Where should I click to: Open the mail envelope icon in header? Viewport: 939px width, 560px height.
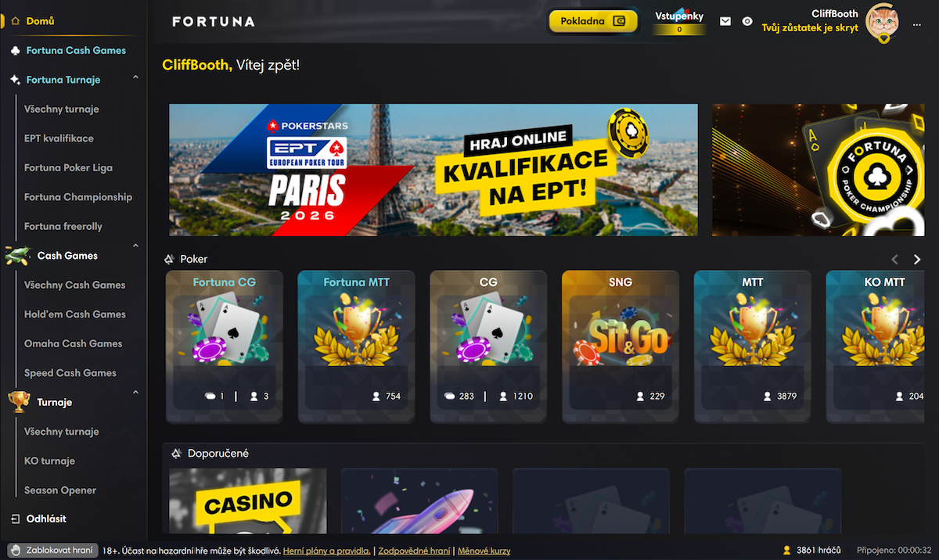click(x=725, y=22)
